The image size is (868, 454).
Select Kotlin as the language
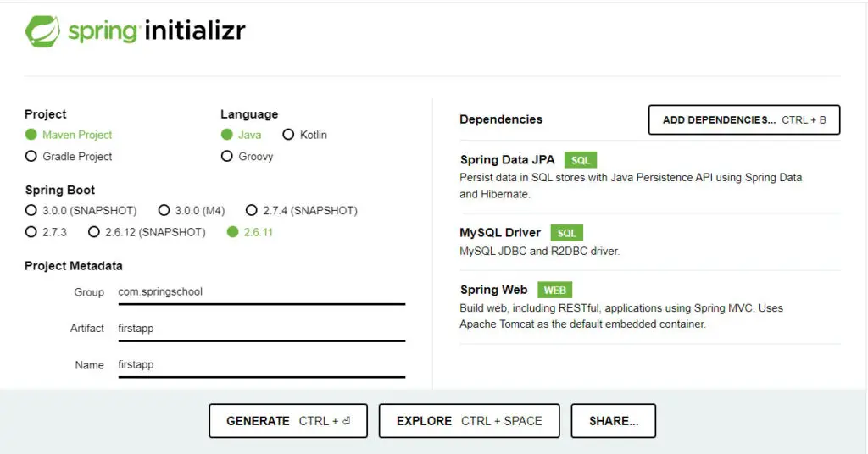coord(288,135)
